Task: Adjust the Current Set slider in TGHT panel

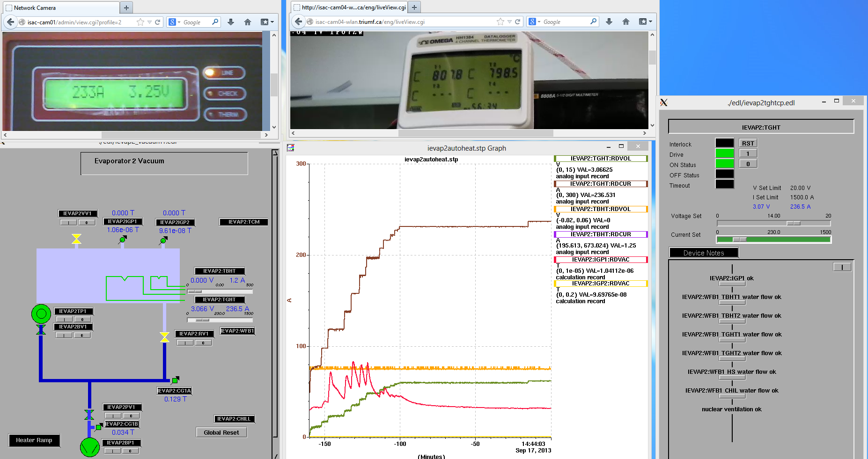Action: click(774, 240)
